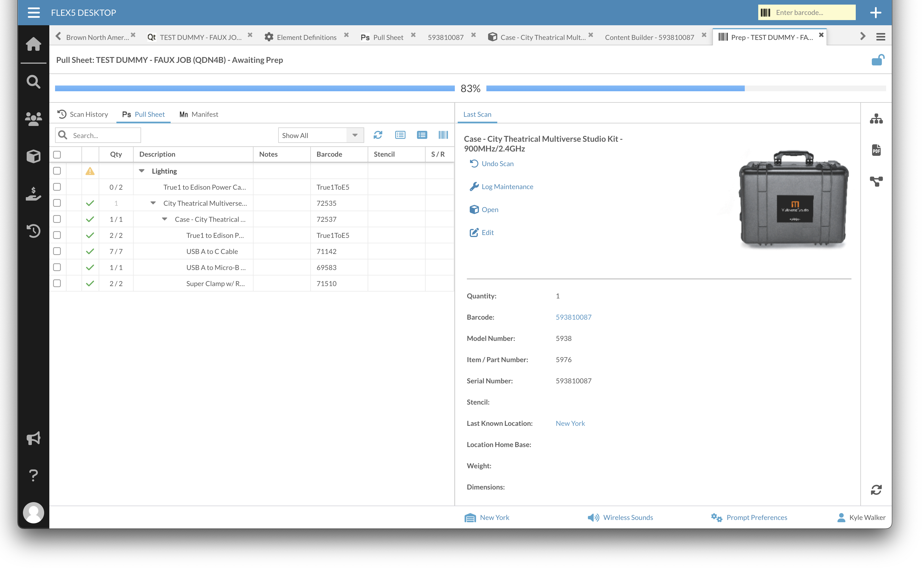Check the USB A to C Cable row checkbox
Screen dimensions: 924x571
[57, 251]
